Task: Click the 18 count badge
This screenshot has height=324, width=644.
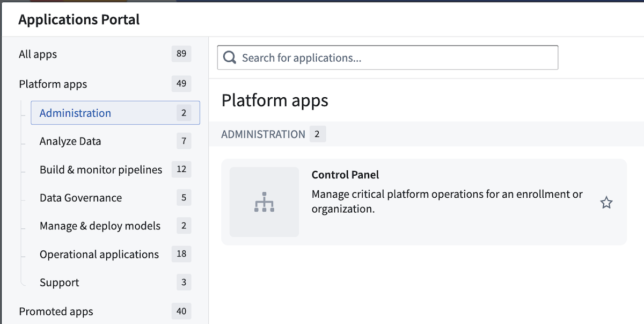Action: point(181,254)
